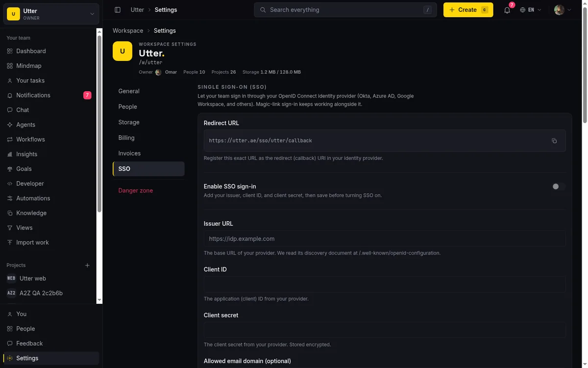Click the Projects 26 count
The image size is (588, 368).
[x=223, y=72]
